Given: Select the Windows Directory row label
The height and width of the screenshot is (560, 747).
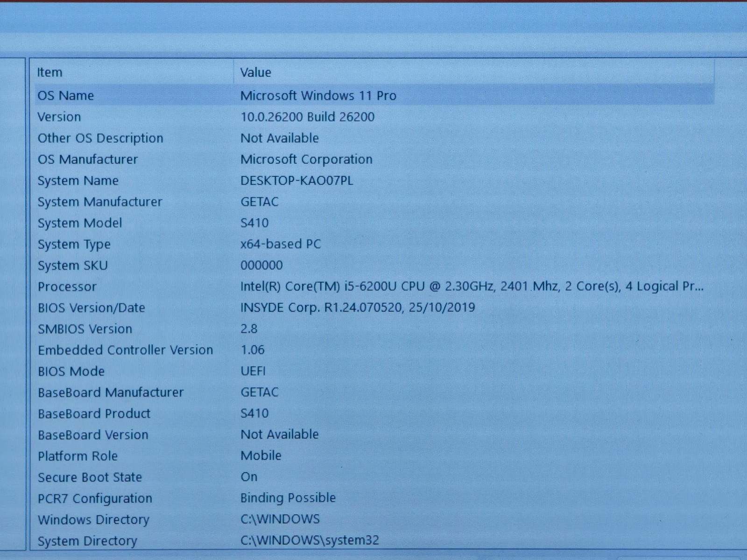Looking at the screenshot, I should (93, 520).
